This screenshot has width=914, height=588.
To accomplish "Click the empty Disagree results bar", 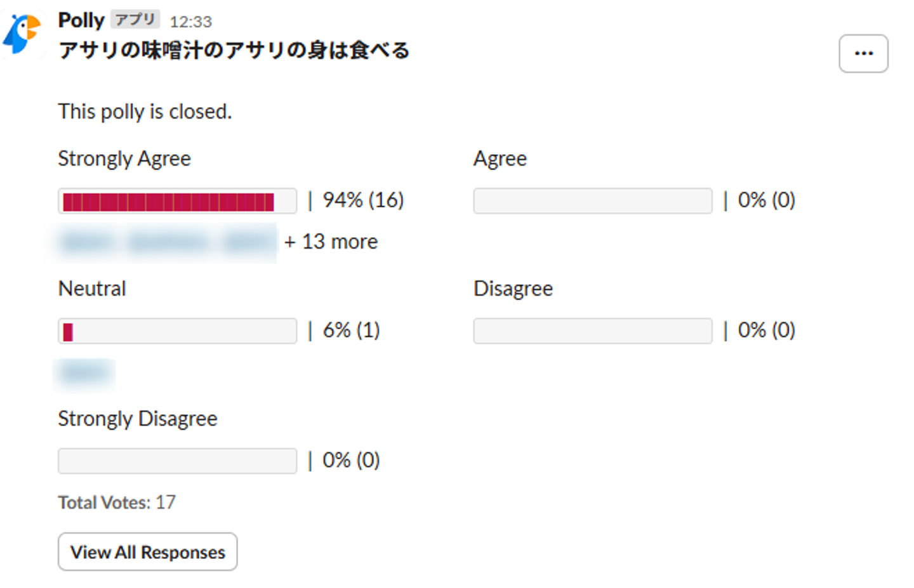I will [x=592, y=331].
